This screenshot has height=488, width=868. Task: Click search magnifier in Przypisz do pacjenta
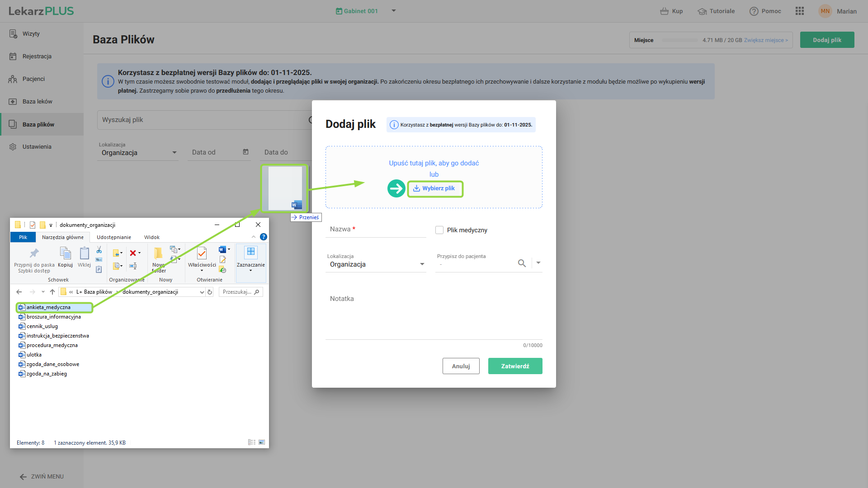click(522, 263)
